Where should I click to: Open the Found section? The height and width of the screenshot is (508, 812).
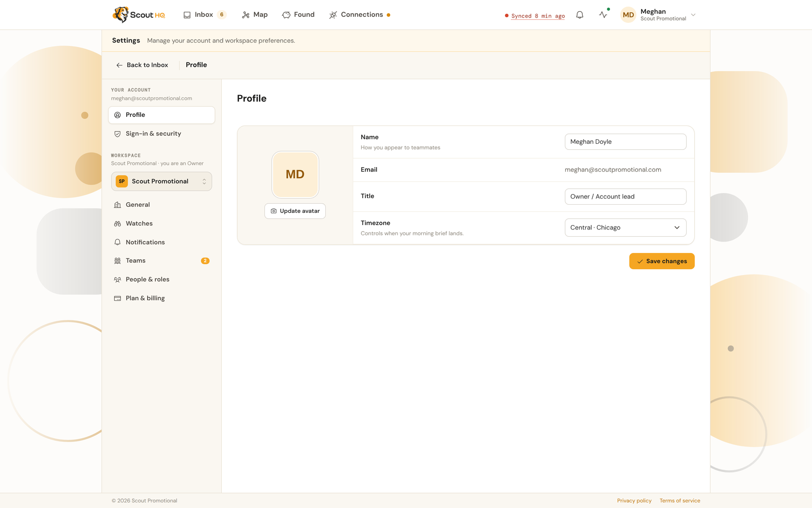(298, 15)
